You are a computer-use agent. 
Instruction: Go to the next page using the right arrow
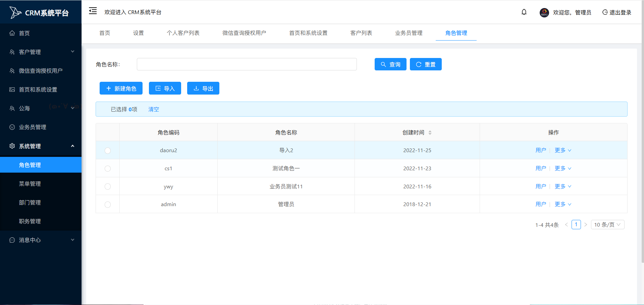(x=586, y=225)
